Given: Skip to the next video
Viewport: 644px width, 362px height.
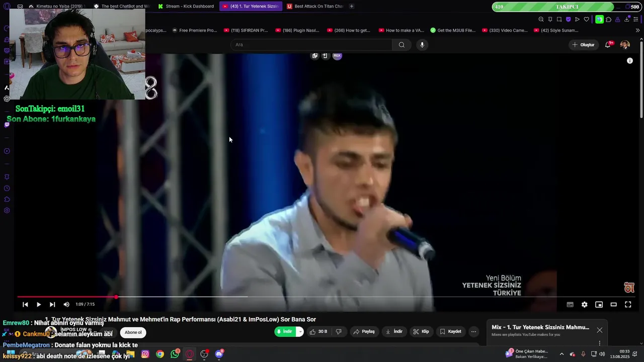Looking at the screenshot, I should pos(52,304).
